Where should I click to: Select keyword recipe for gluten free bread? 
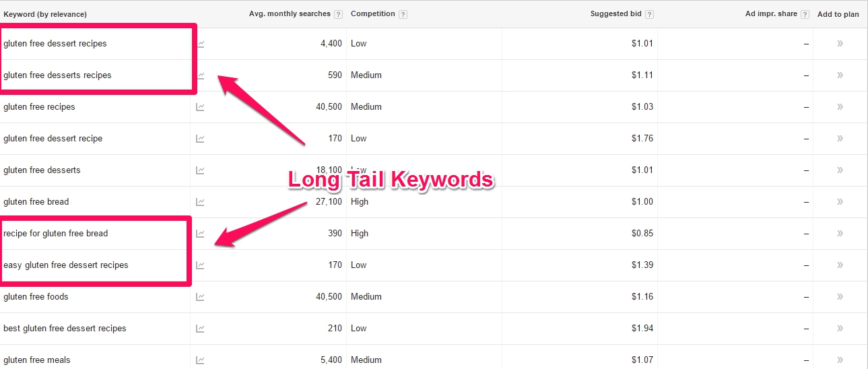(x=56, y=234)
